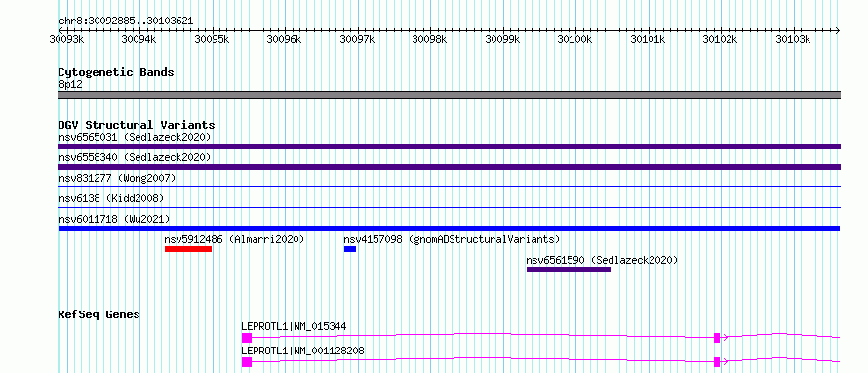Open variant nsv6565031 (Sedlazeck2020) label
Screen dimensions: 868x373
[x=135, y=137]
